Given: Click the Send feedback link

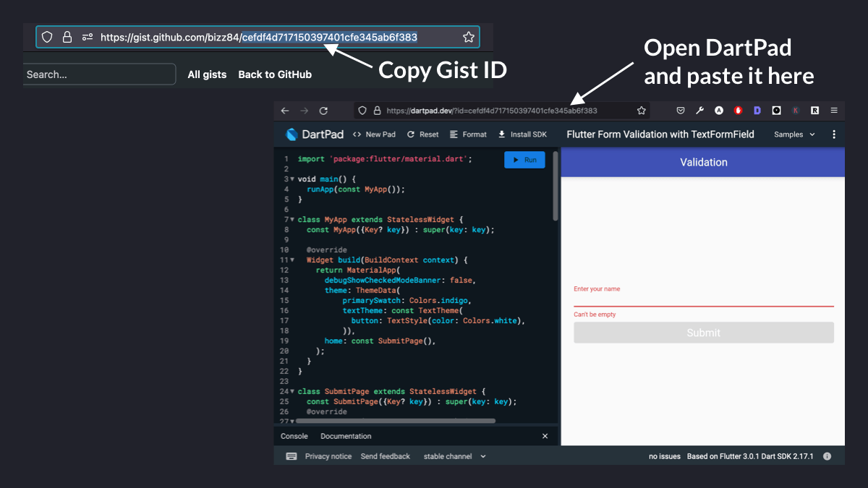Looking at the screenshot, I should [386, 457].
